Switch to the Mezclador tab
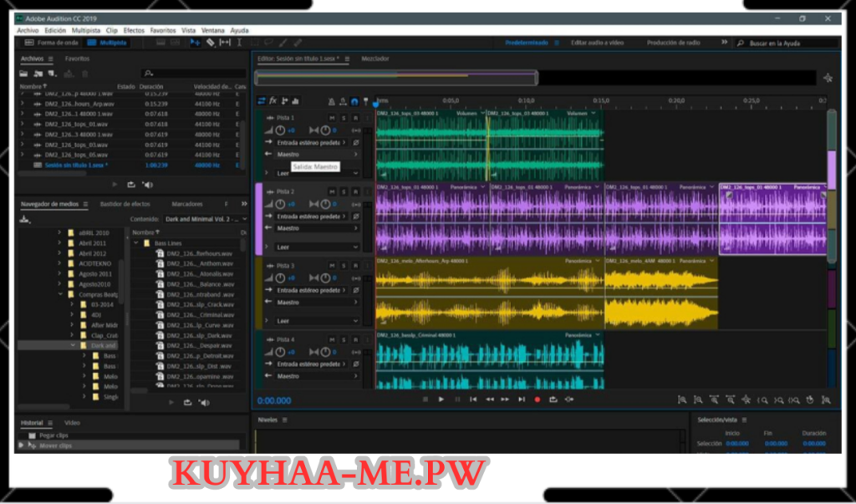Viewport: 856px width, 504px height. pos(375,59)
